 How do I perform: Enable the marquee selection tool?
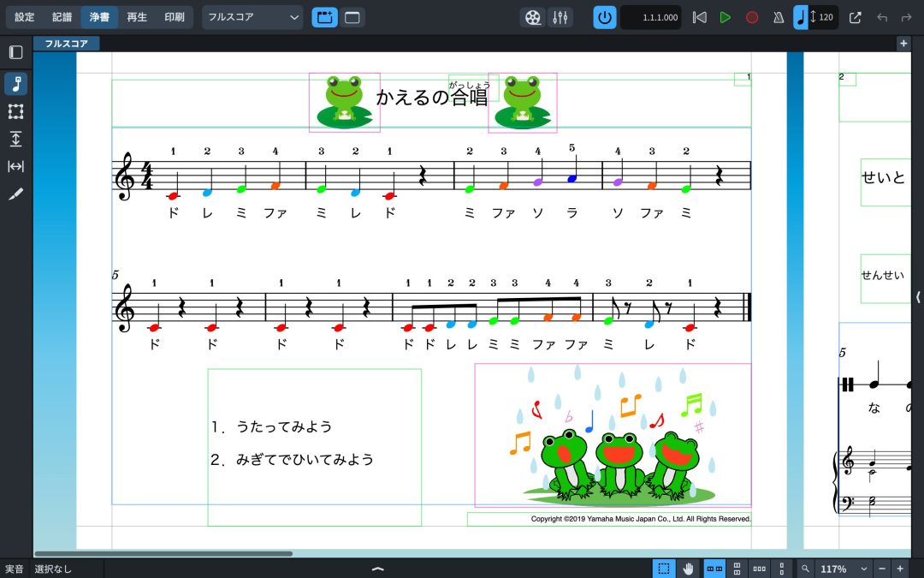click(x=664, y=569)
